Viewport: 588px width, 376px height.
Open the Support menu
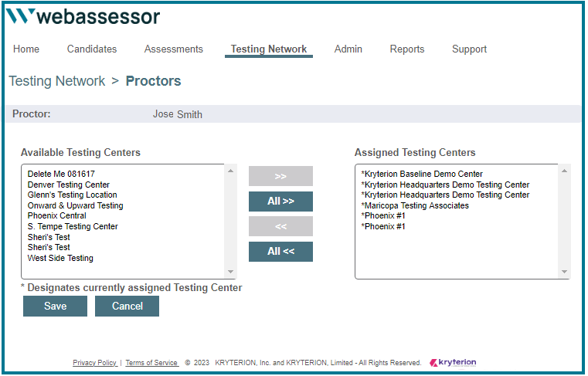pyautogui.click(x=470, y=49)
